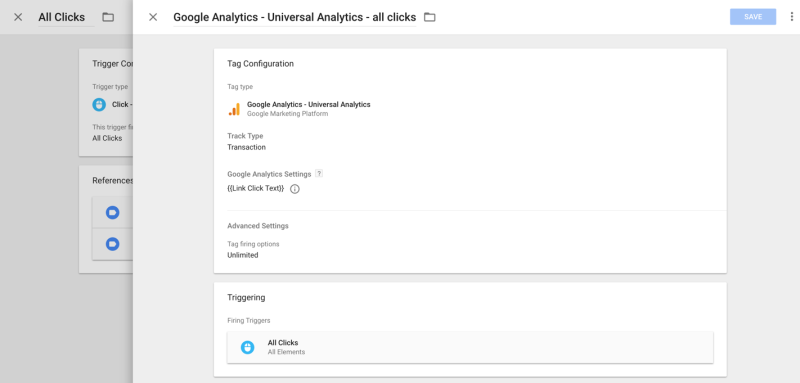Select the second referenced tag icon
Viewport: 800px width, 383px height.
click(112, 244)
